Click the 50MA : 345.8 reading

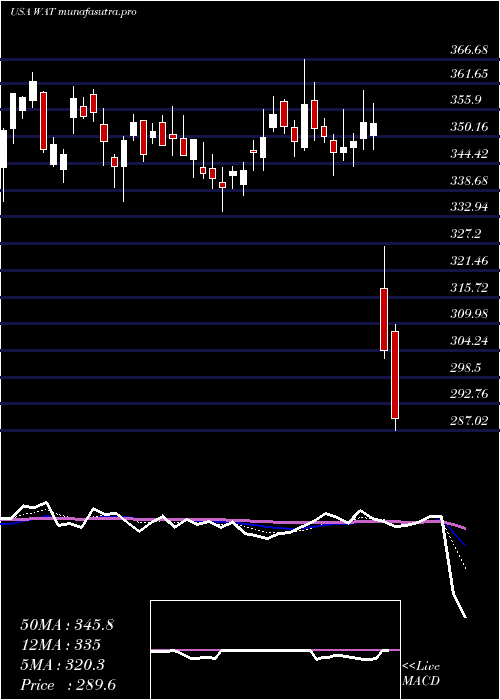click(67, 625)
